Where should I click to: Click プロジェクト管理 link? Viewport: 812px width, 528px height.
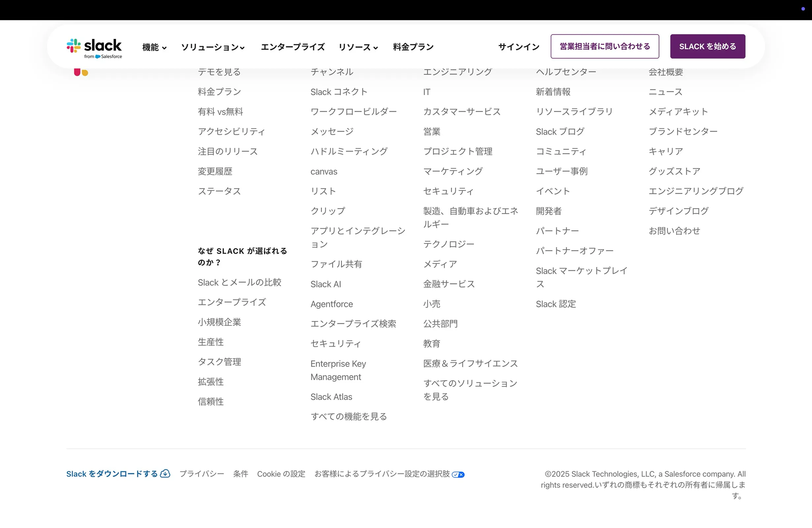point(457,151)
